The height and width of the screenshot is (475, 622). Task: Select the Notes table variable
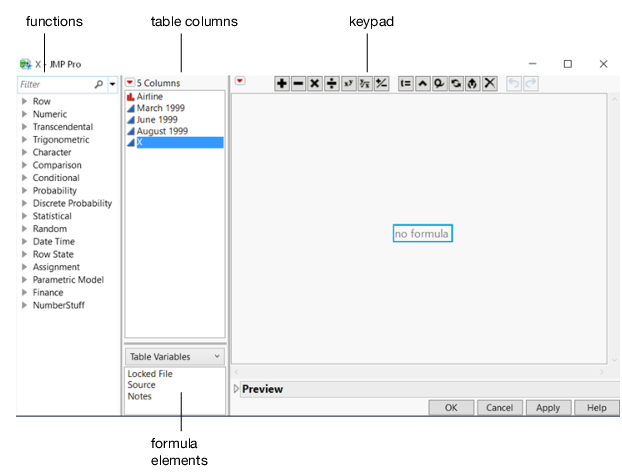point(140,396)
